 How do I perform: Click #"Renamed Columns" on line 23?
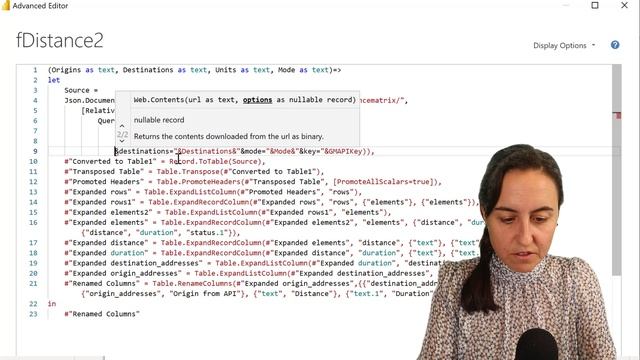click(102, 314)
